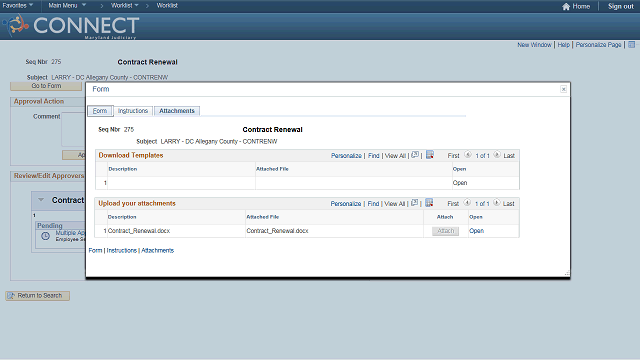Click Find in Download Templates
The image size is (640, 360).
373,156
